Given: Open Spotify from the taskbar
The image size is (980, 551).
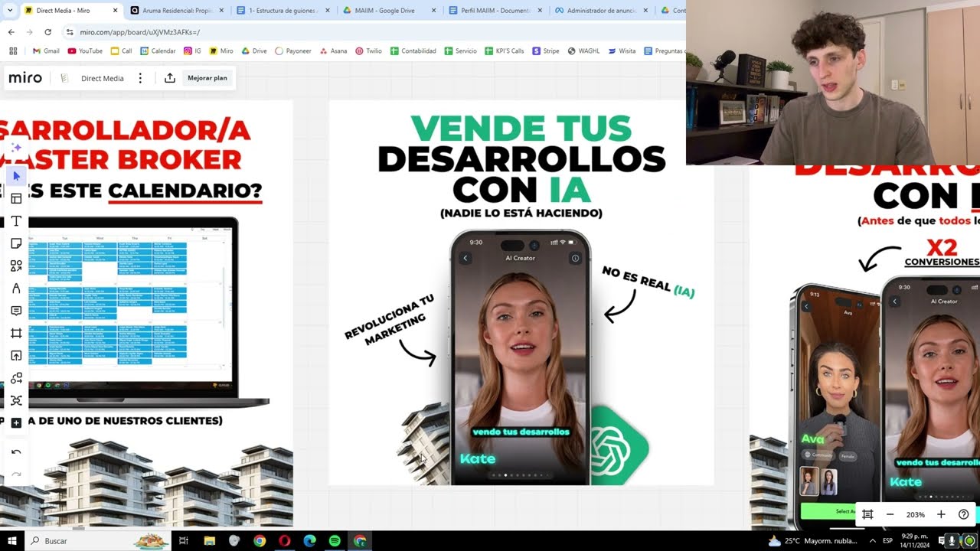Looking at the screenshot, I should click(x=335, y=540).
